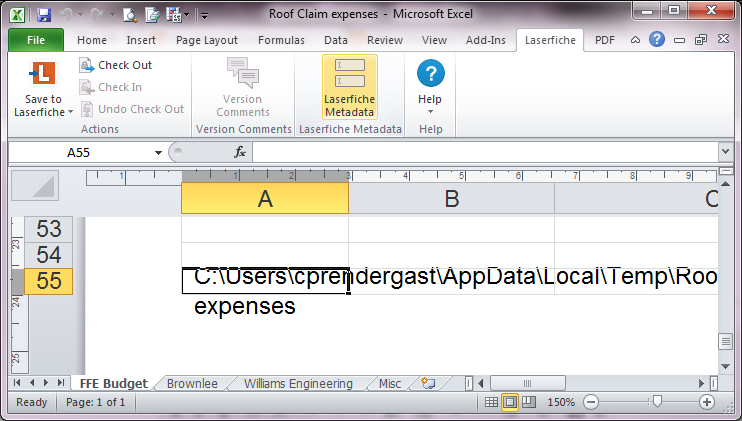Open Microsoft Excel Help question mark icon
Screen dimensions: 742x421
coord(657,39)
